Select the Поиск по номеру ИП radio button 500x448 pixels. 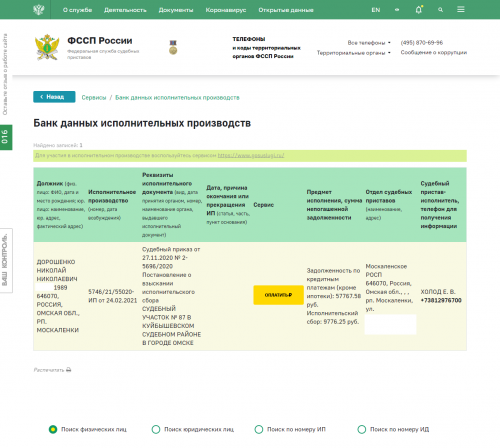[259, 429]
